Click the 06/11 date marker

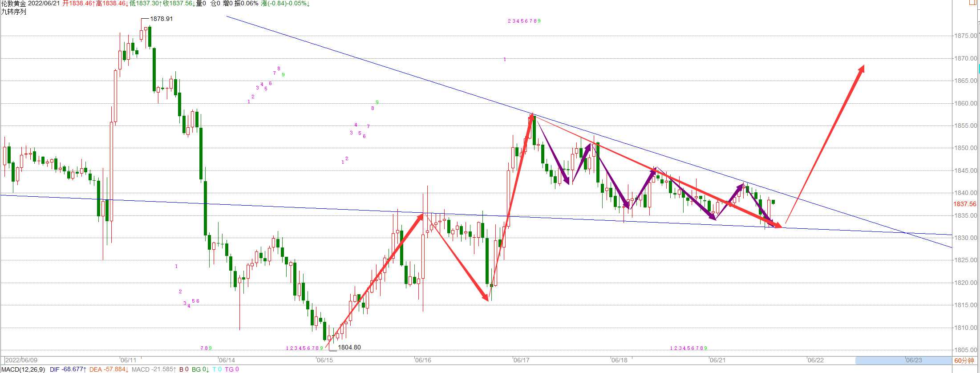pyautogui.click(x=129, y=360)
